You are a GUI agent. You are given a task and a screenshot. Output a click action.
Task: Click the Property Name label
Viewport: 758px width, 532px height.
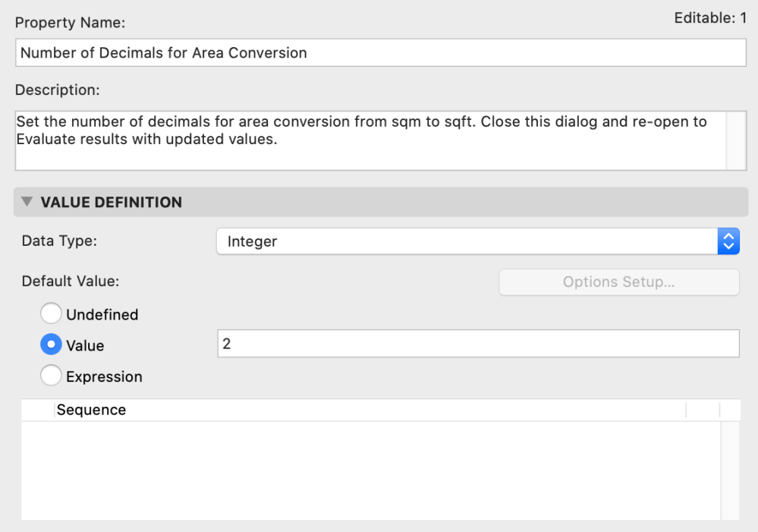pyautogui.click(x=69, y=23)
